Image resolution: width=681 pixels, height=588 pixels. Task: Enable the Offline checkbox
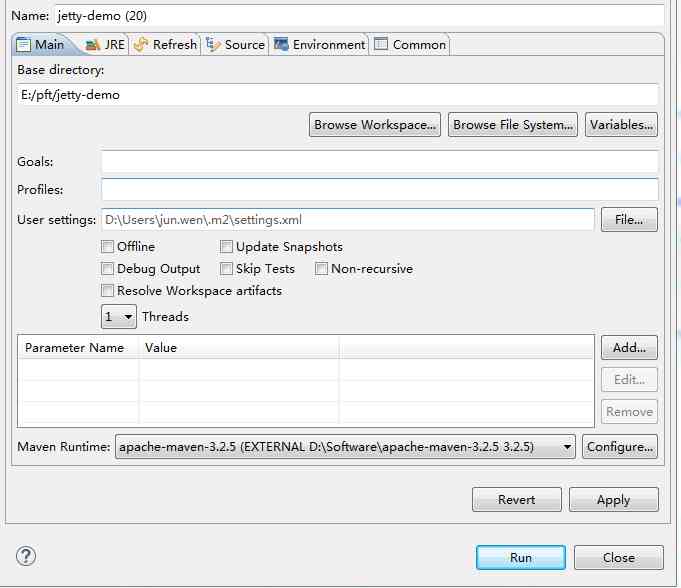[107, 247]
